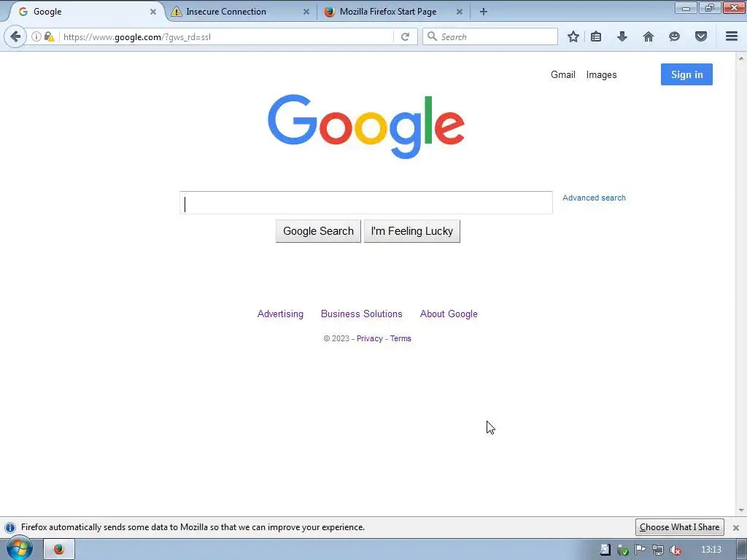This screenshot has height=560, width=747.
Task: Click the address bar URL field
Action: (226, 36)
